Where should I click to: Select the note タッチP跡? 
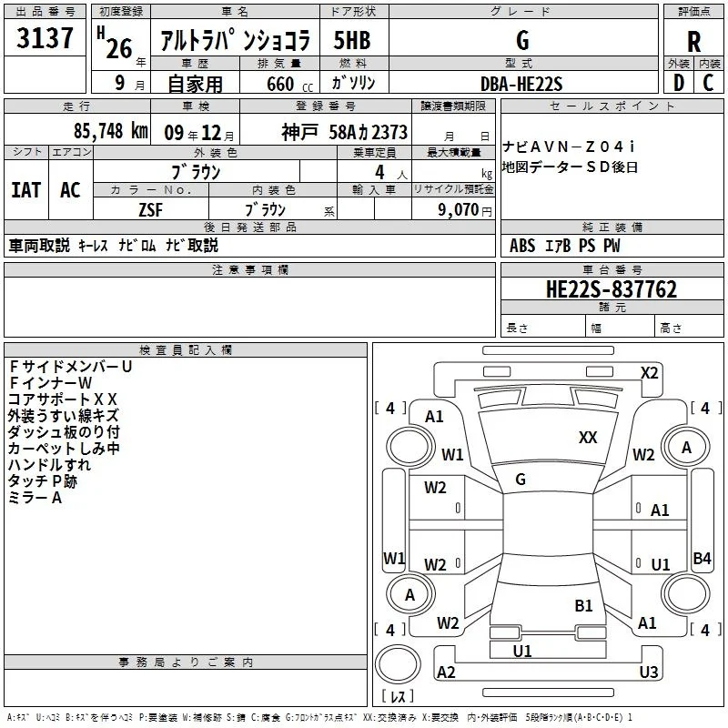[43, 481]
